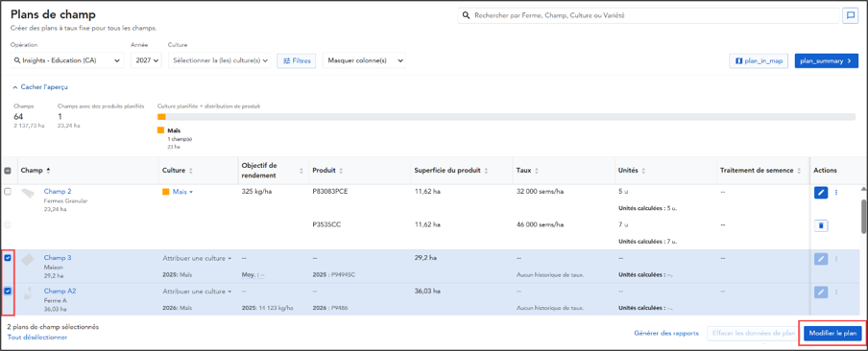The width and height of the screenshot is (868, 351).
Task: Open the three-dot menu for Champ A2
Action: 836,292
